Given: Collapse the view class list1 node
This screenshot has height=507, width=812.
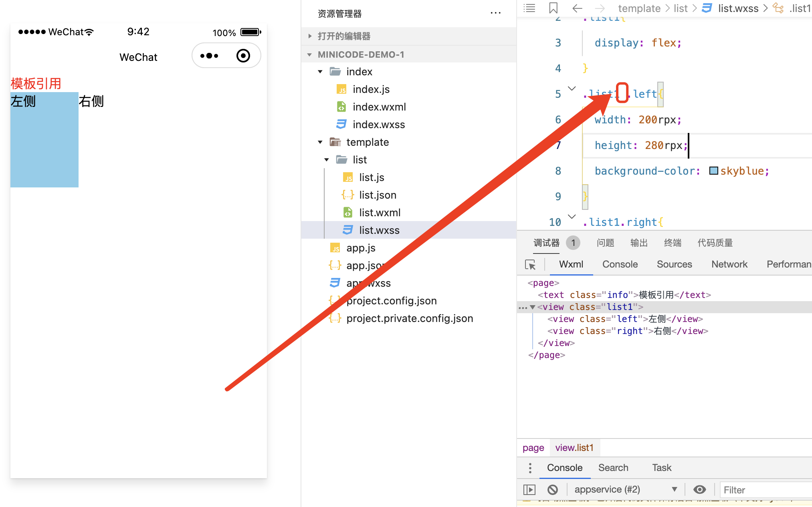Looking at the screenshot, I should (533, 307).
